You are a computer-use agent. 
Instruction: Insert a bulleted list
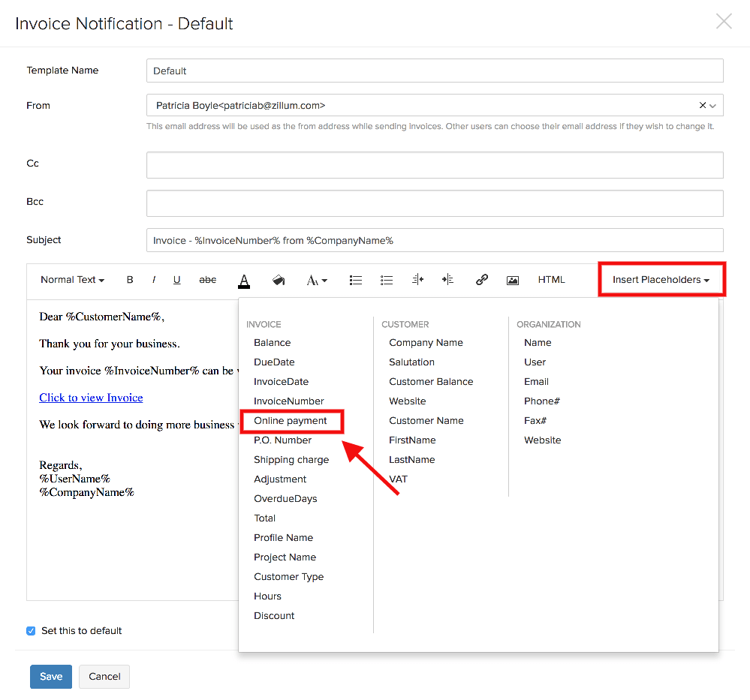(x=356, y=280)
